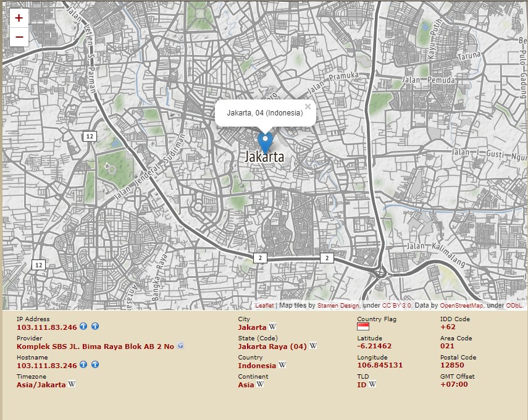Open Wikipedia icon next to city Jakarta
Screen dimensions: 528x420
272,327
